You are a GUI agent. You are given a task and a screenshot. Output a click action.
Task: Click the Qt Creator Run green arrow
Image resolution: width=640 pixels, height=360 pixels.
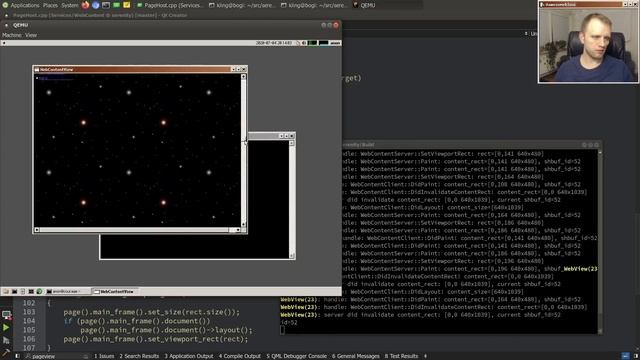pos(6,327)
